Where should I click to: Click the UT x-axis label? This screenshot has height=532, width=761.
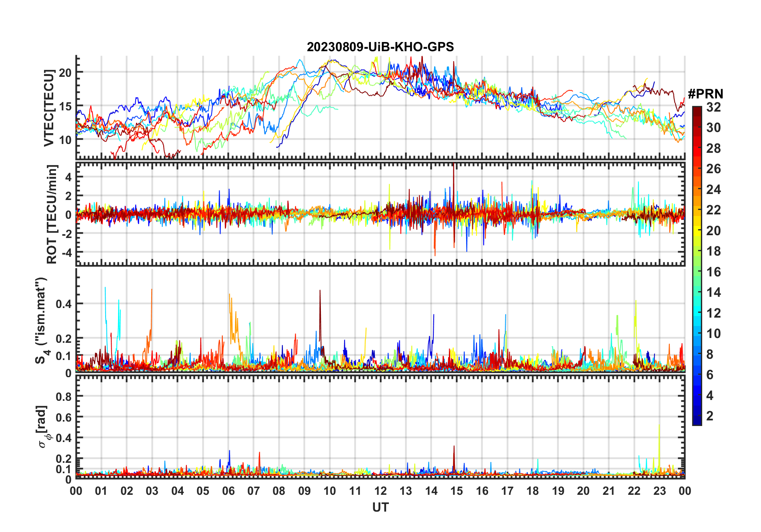coord(380,507)
